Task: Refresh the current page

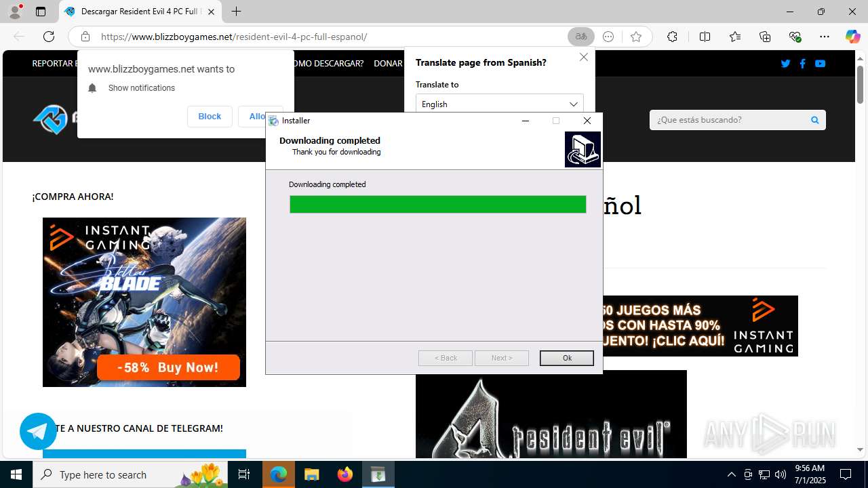Action: 49,37
